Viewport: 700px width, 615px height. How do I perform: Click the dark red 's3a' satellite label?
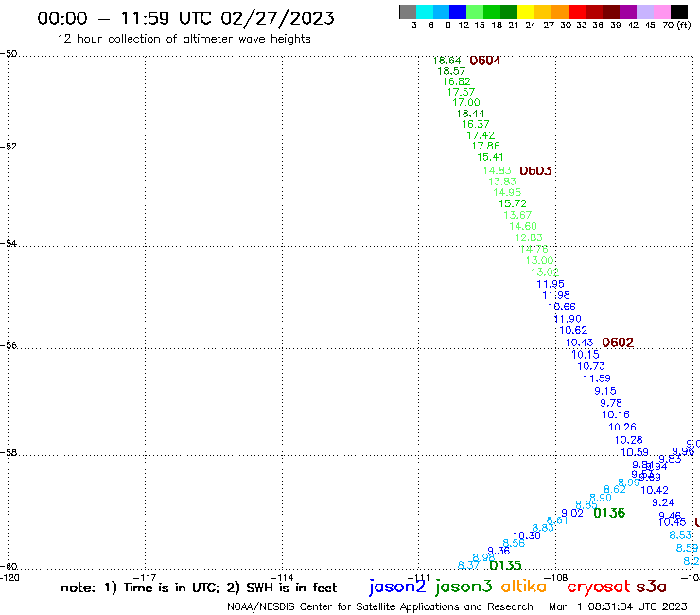(x=651, y=587)
